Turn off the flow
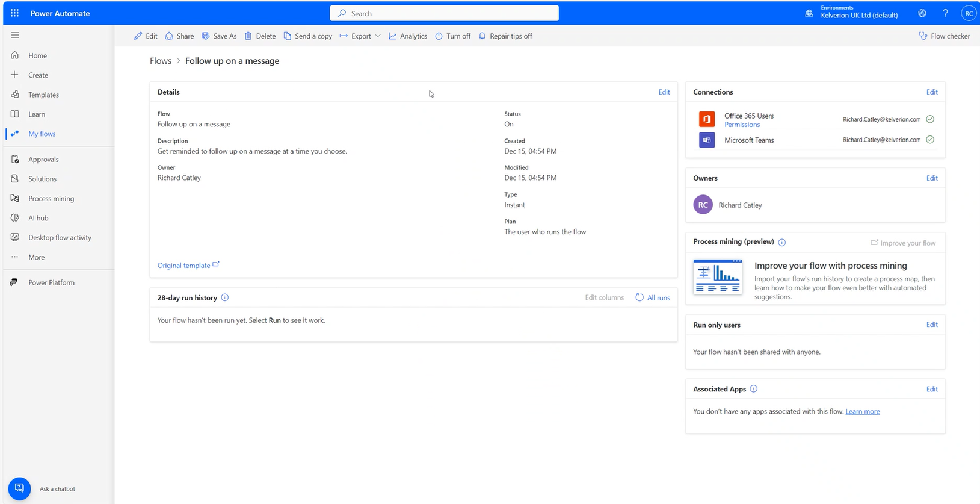The image size is (980, 504). click(x=453, y=36)
